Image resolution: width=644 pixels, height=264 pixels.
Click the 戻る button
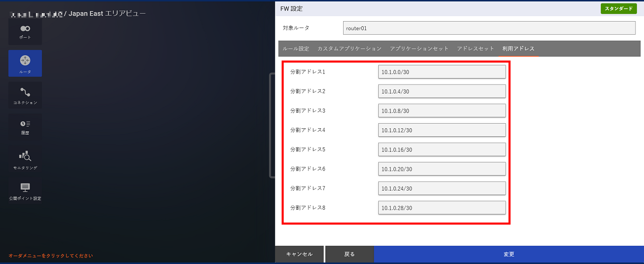click(350, 254)
